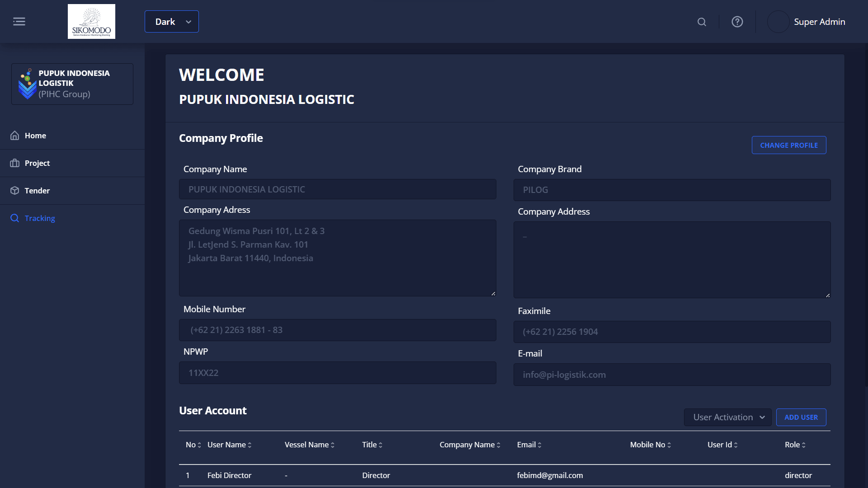Click the CHANGE PROFILE button
The height and width of the screenshot is (488, 868).
(789, 145)
